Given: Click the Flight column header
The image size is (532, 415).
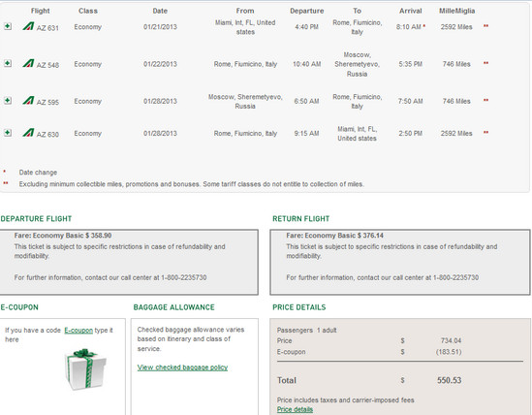Looking at the screenshot, I should (x=41, y=11).
